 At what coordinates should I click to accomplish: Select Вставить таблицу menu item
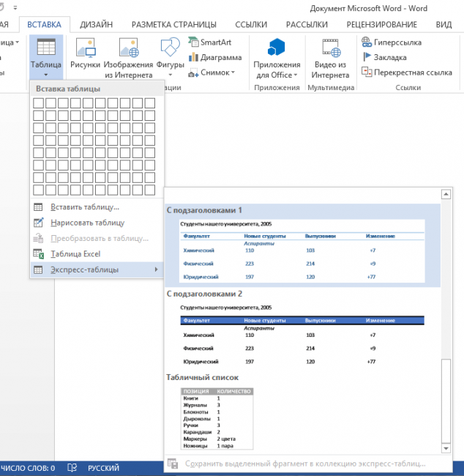pyautogui.click(x=84, y=207)
